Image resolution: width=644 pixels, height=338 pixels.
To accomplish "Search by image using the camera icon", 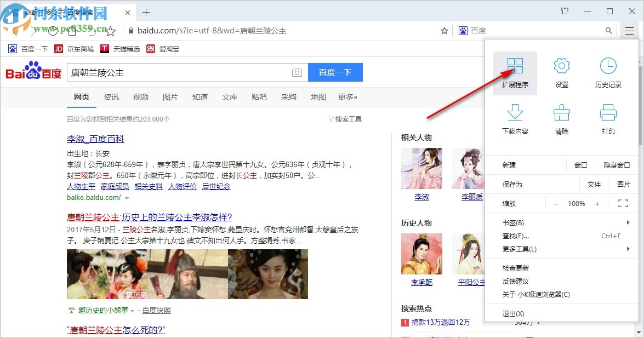I will pyautogui.click(x=297, y=72).
